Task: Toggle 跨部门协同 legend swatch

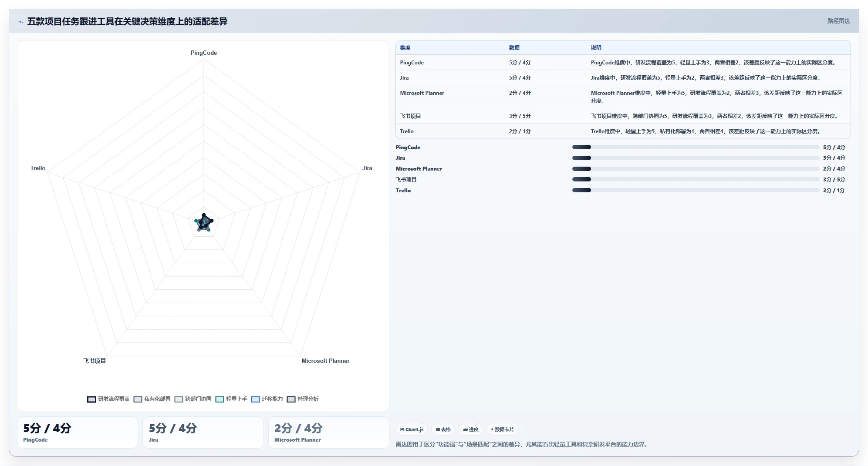Action: tap(179, 399)
